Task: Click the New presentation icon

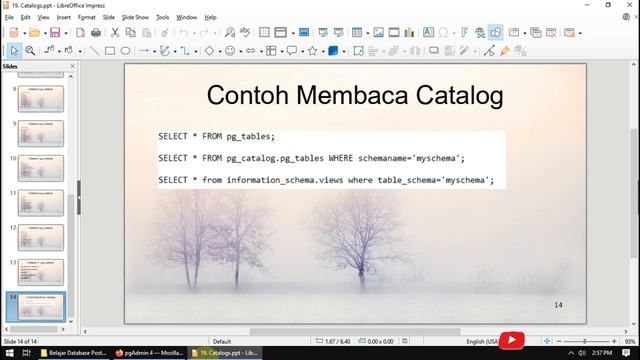Action: tap(14, 33)
